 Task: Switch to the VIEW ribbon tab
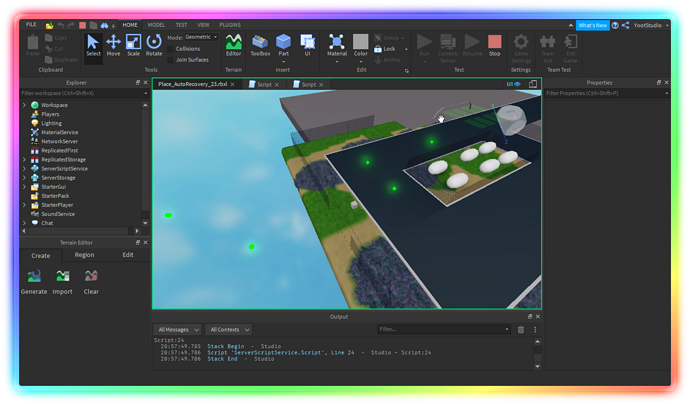[x=203, y=25]
